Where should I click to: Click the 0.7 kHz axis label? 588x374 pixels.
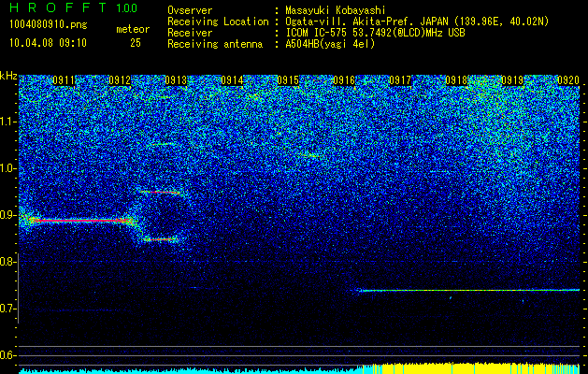[7, 309]
